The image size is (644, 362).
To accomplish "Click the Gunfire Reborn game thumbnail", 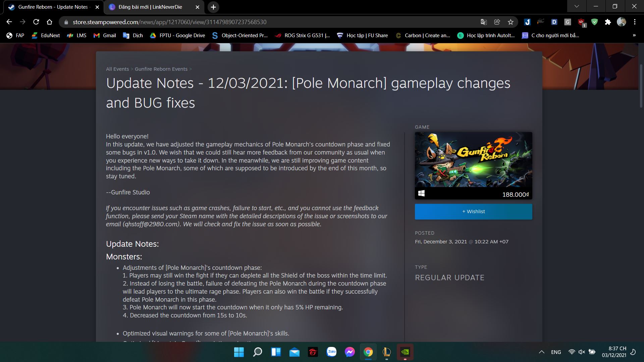I will coord(473,160).
